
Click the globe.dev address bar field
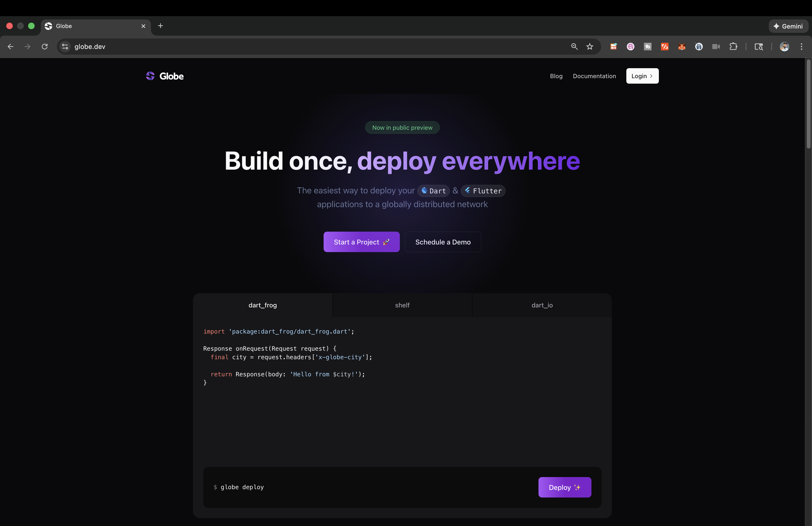[307, 47]
